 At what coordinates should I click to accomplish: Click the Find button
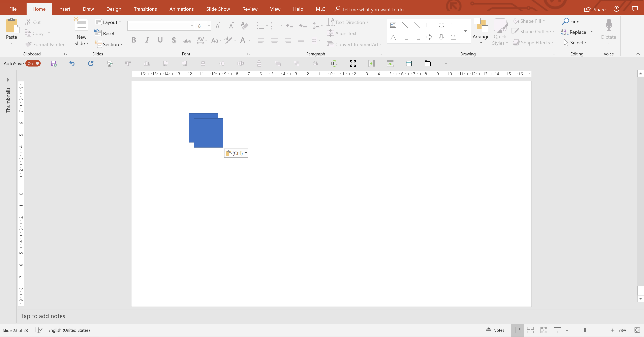pyautogui.click(x=571, y=22)
